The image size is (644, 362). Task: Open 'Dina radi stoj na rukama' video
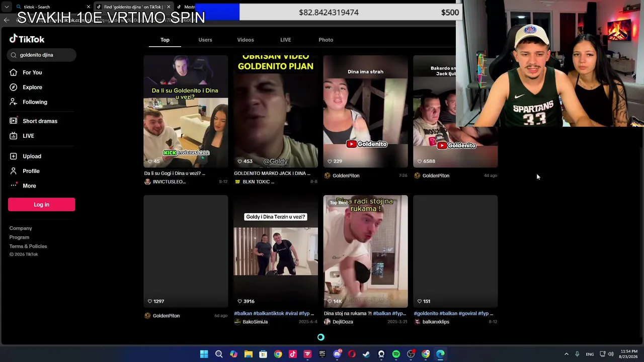click(x=366, y=251)
